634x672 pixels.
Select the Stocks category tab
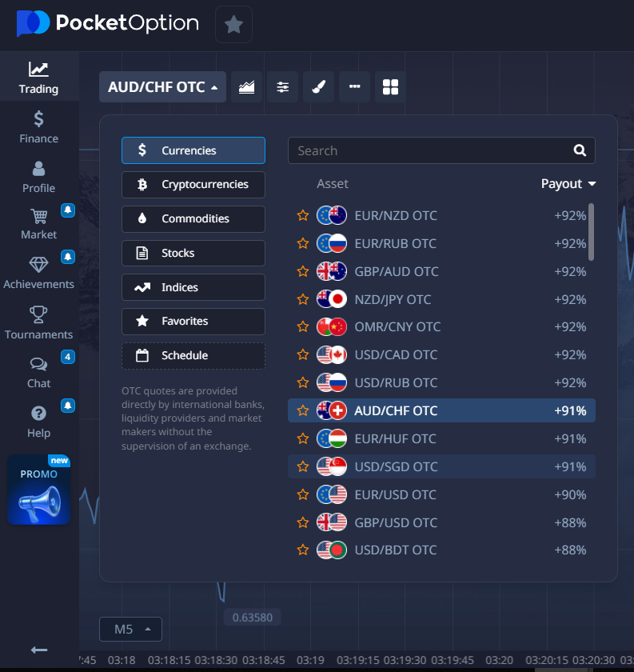tap(193, 253)
